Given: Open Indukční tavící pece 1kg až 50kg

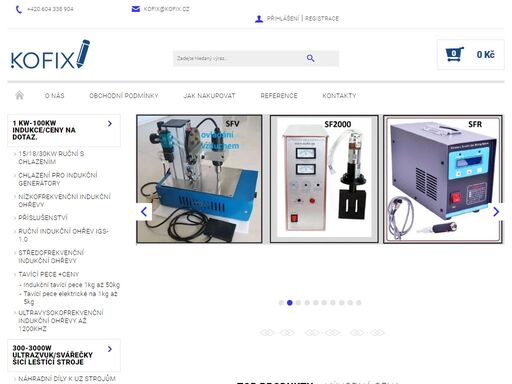Looking at the screenshot, I should (x=71, y=285).
